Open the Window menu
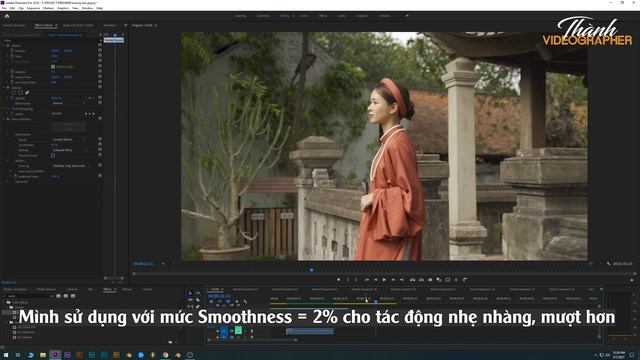 (x=87, y=8)
